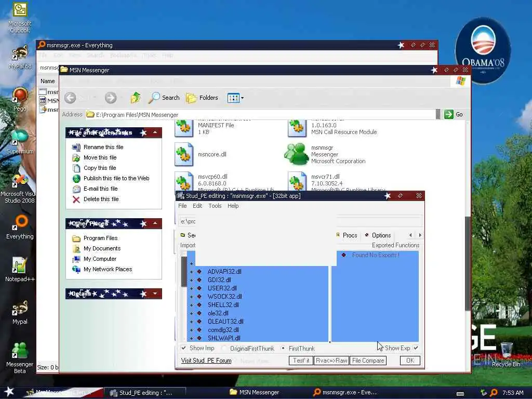Select FirstThunk radio button

[x=283, y=349]
